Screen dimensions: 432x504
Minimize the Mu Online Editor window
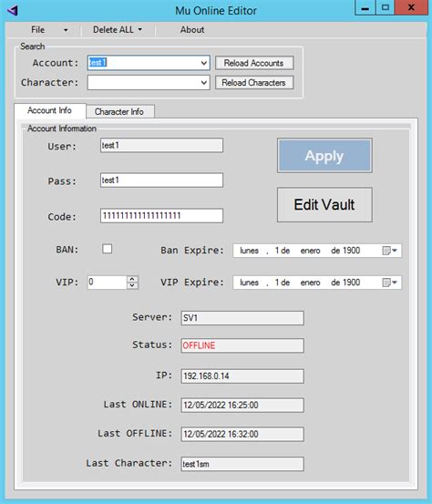(365, 7)
